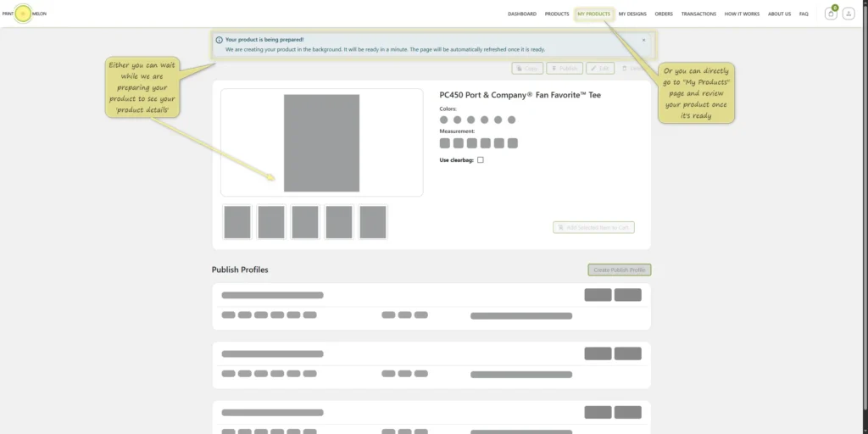Click the Copy product button
This screenshot has width=868, height=434.
click(x=527, y=69)
